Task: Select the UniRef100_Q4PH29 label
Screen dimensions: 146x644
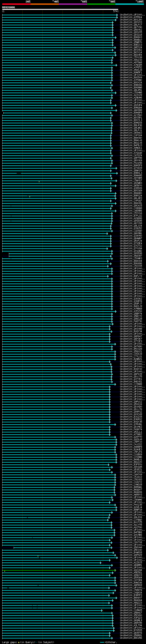Action: 131,555
